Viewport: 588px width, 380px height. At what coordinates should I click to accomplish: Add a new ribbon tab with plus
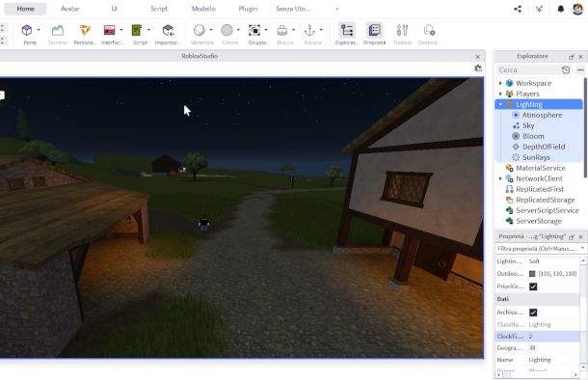(336, 9)
